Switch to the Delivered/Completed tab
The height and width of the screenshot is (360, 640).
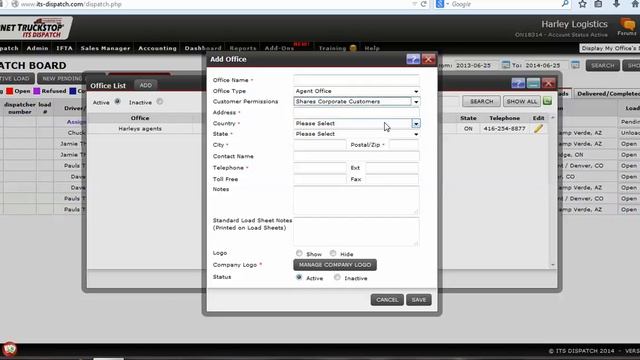click(x=607, y=93)
